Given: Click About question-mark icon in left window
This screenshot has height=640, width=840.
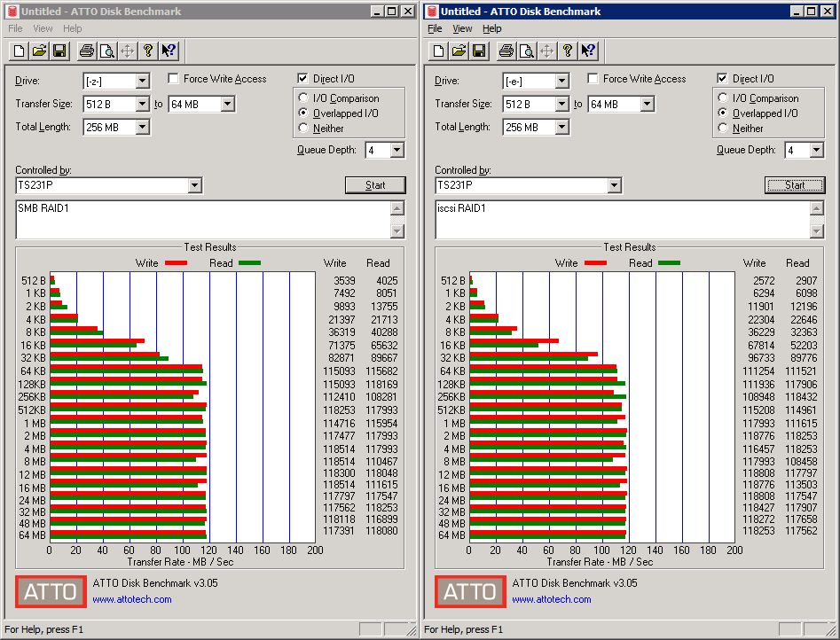Looking at the screenshot, I should [148, 51].
